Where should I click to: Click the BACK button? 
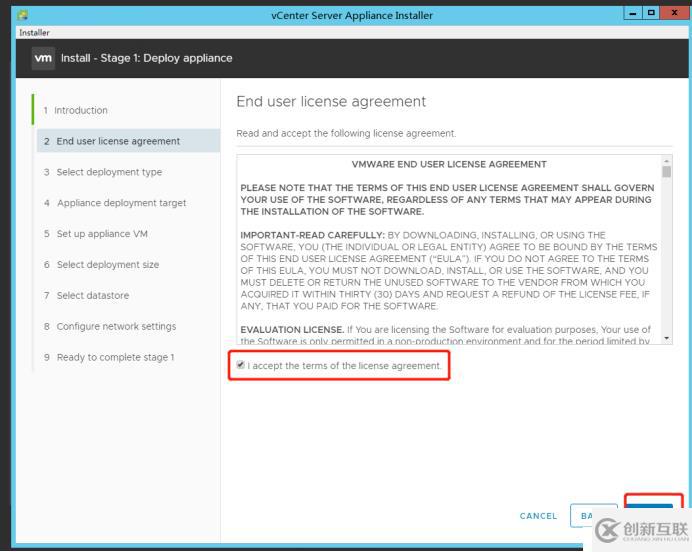[x=594, y=515]
